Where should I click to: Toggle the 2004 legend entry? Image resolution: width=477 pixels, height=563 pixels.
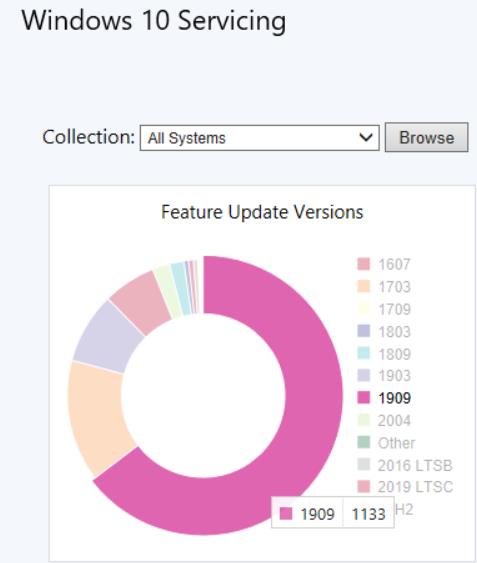(x=384, y=420)
